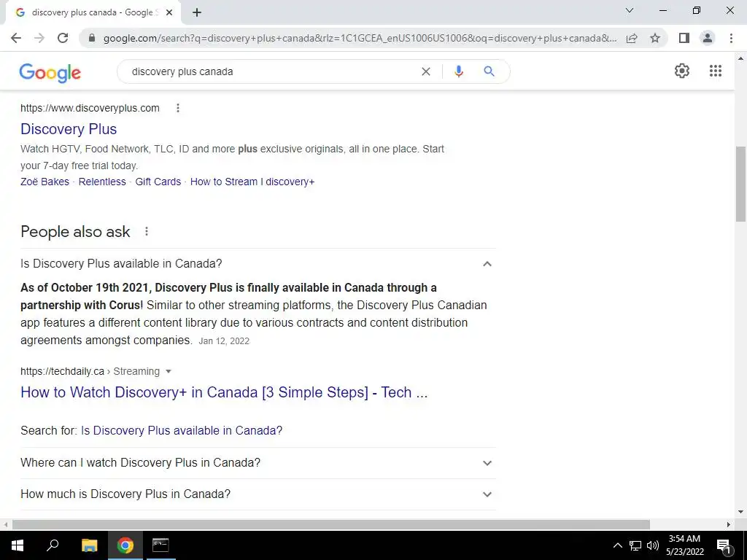Open the Gift Cards sitelink
747x560 pixels.
coord(158,182)
